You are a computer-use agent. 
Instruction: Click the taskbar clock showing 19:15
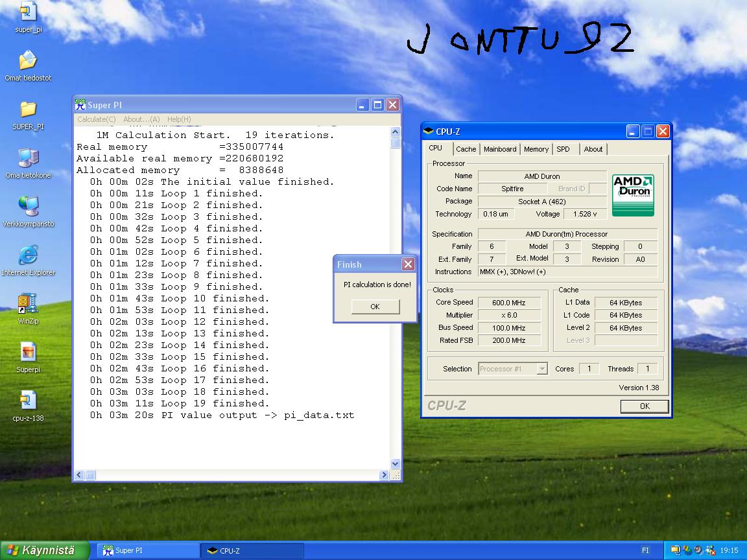coord(729,550)
